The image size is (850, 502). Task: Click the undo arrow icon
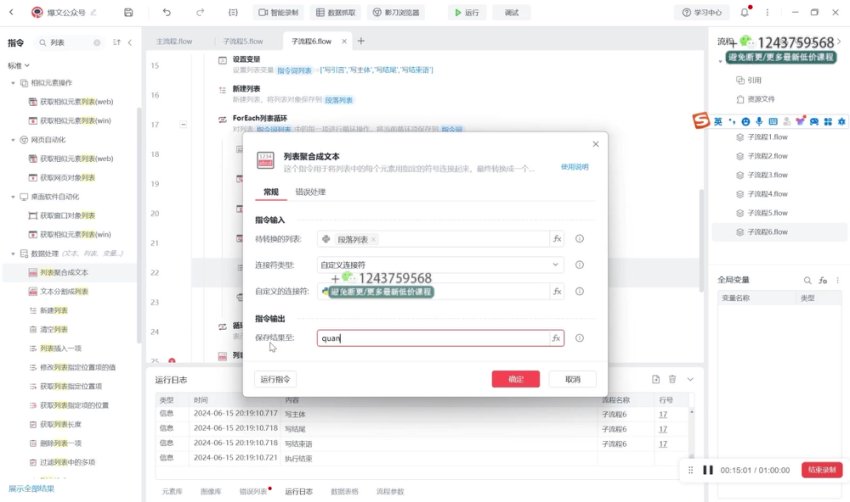click(x=166, y=13)
